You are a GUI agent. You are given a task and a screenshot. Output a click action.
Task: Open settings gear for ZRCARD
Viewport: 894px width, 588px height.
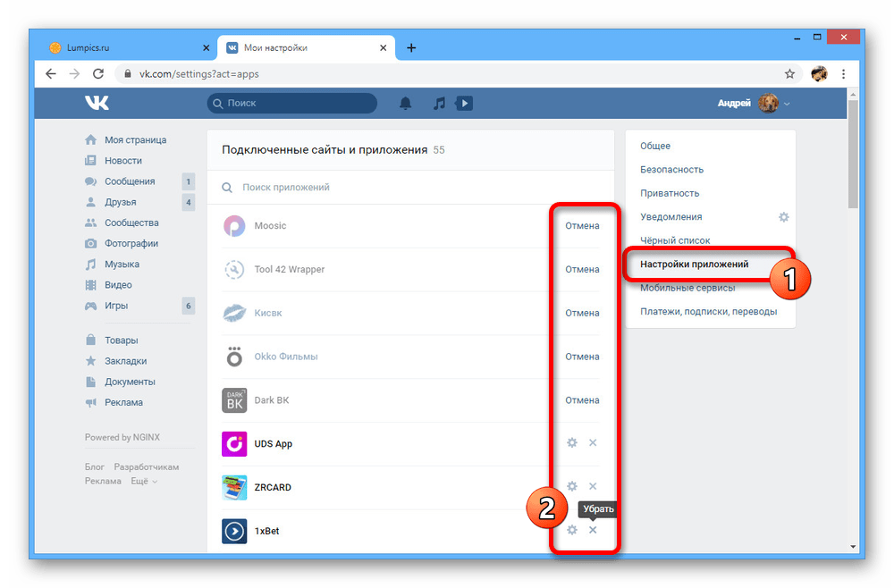click(572, 486)
